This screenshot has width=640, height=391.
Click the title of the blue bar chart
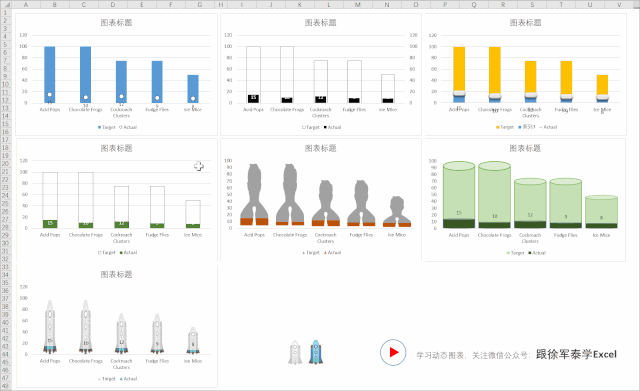(x=116, y=22)
